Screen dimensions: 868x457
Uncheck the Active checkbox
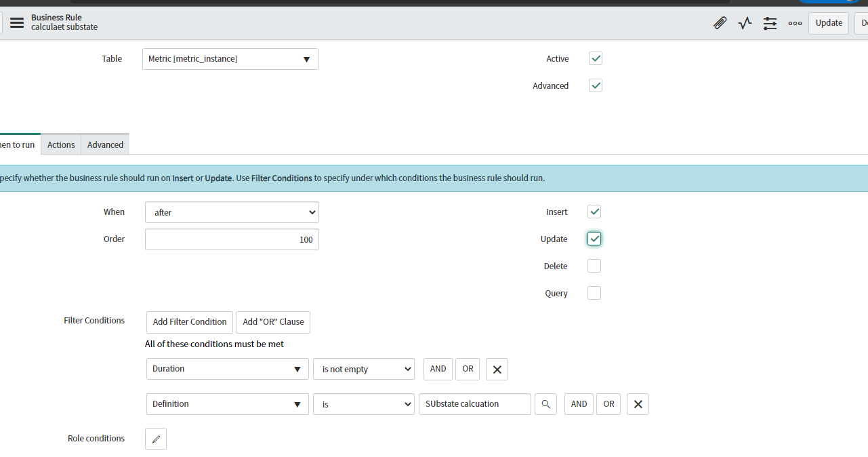pyautogui.click(x=596, y=58)
